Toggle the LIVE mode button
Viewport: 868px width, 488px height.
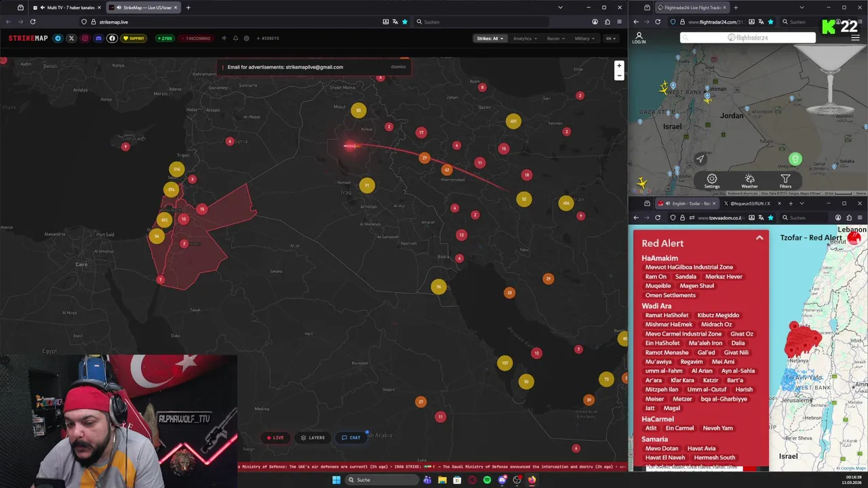(275, 438)
